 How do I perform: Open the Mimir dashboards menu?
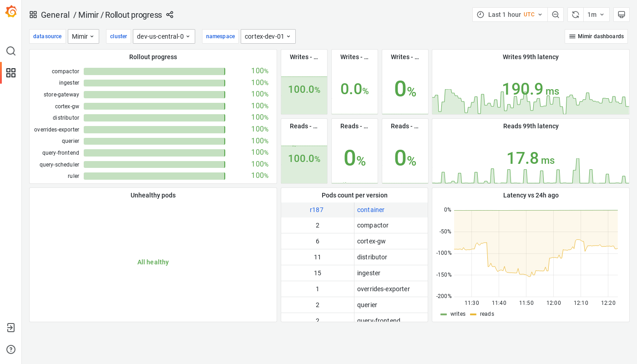(x=596, y=36)
